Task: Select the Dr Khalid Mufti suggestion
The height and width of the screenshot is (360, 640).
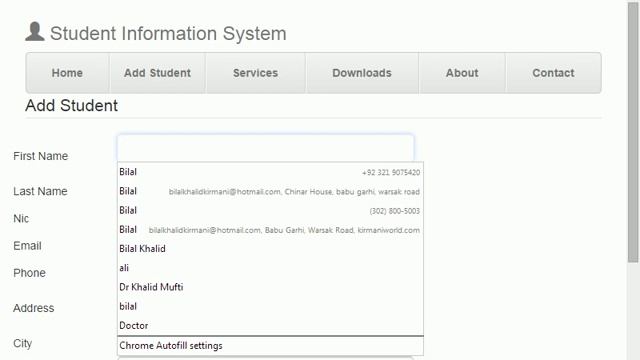Action: click(x=270, y=287)
